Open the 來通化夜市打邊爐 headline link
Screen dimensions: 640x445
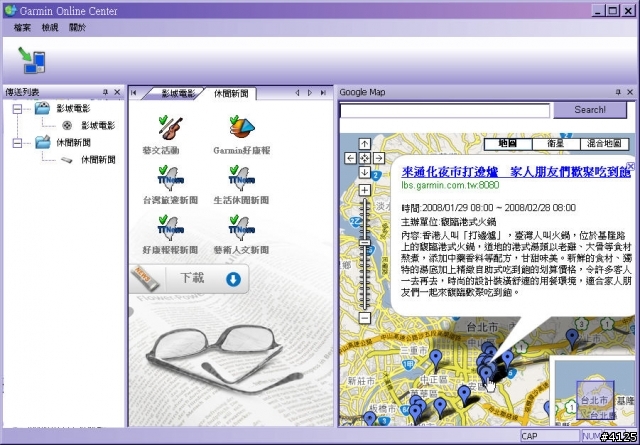(x=516, y=172)
